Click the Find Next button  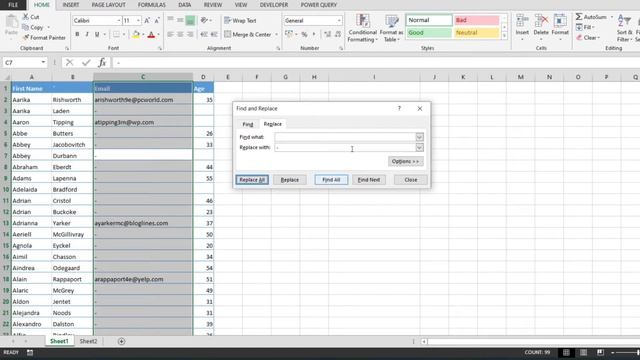(369, 180)
